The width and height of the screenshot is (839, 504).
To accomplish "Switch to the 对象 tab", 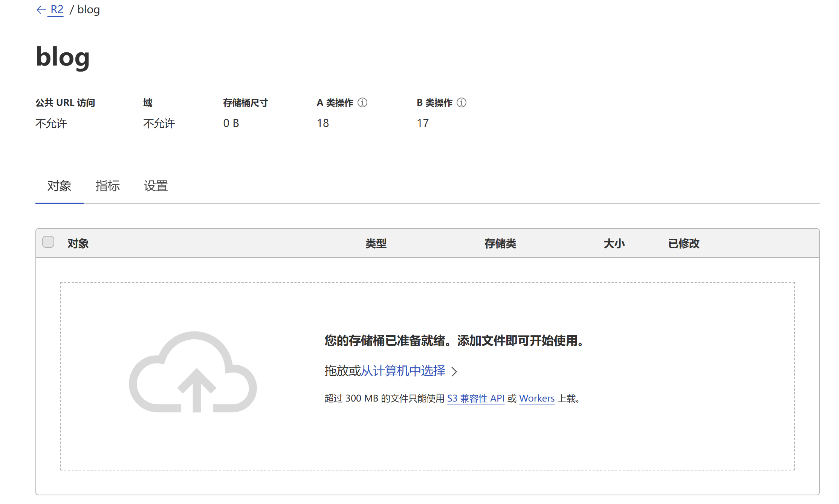I will pyautogui.click(x=59, y=186).
